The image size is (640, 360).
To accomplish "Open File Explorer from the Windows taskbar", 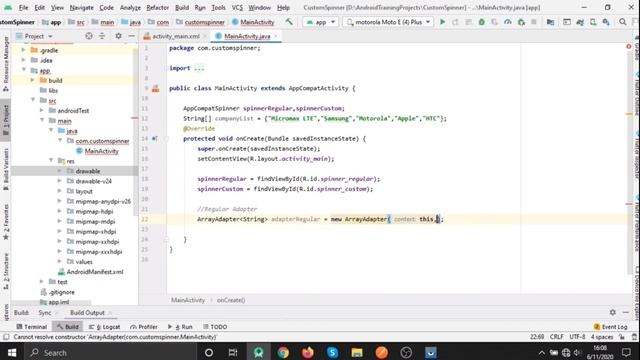I will click(357, 352).
